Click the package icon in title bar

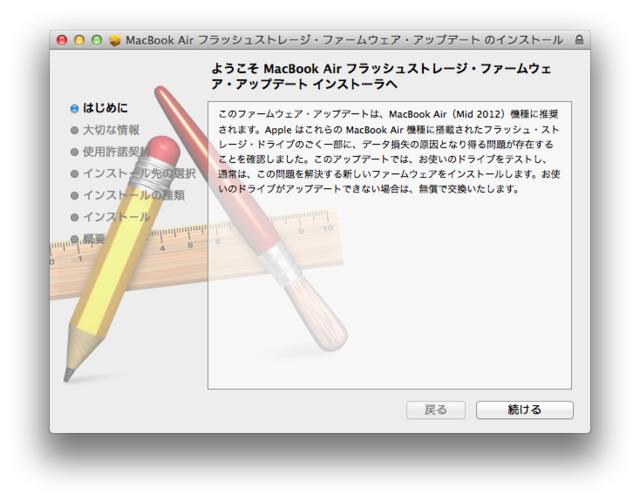(115, 40)
